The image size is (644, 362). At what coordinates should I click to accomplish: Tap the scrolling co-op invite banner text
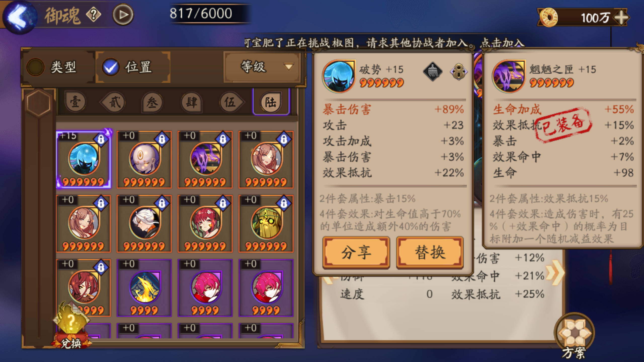point(384,43)
